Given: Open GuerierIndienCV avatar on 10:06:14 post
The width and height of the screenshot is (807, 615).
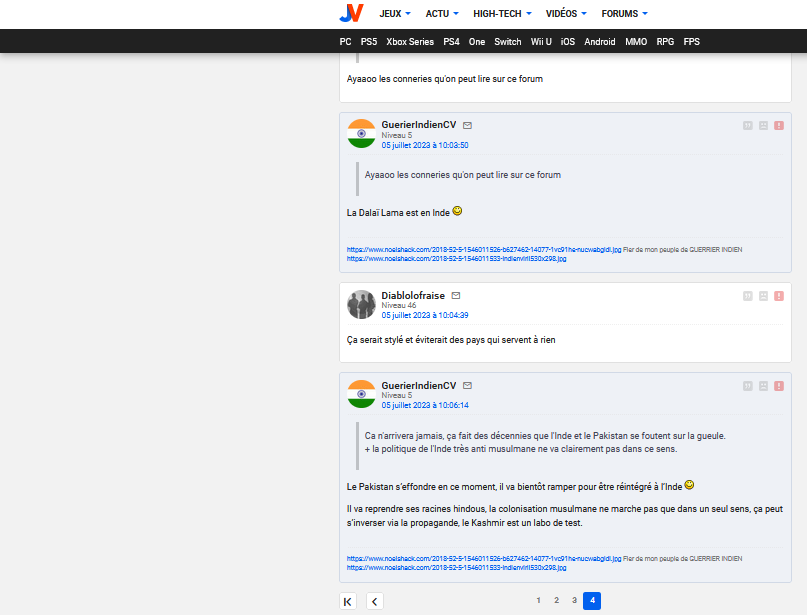Looking at the screenshot, I should 361,394.
